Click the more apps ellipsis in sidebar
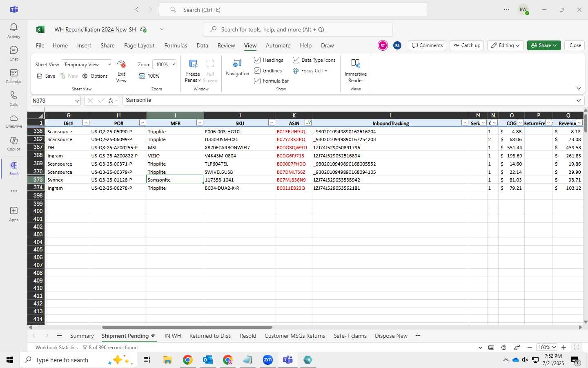This screenshot has width=588, height=368. 13,191
